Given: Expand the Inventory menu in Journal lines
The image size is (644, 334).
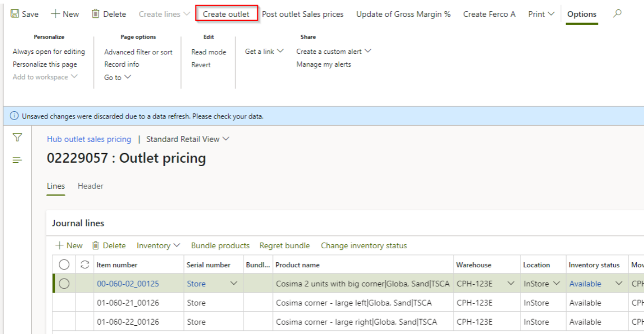Looking at the screenshot, I should [158, 246].
